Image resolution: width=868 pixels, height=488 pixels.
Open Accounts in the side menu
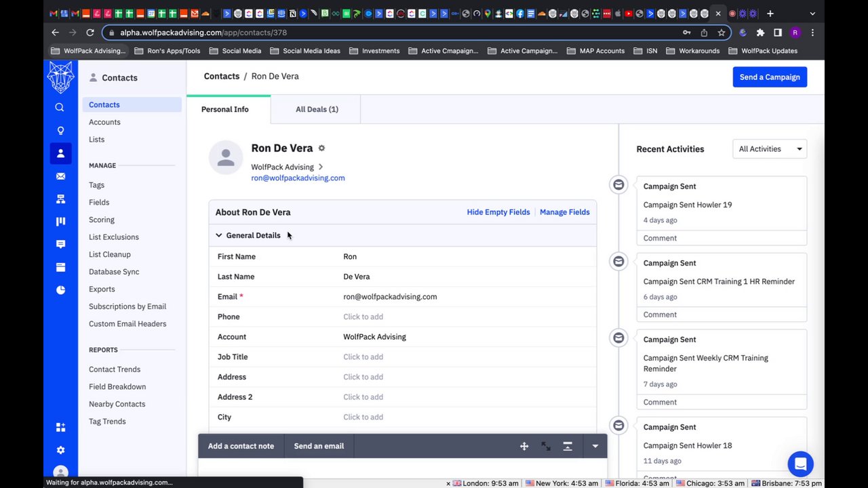pyautogui.click(x=104, y=122)
